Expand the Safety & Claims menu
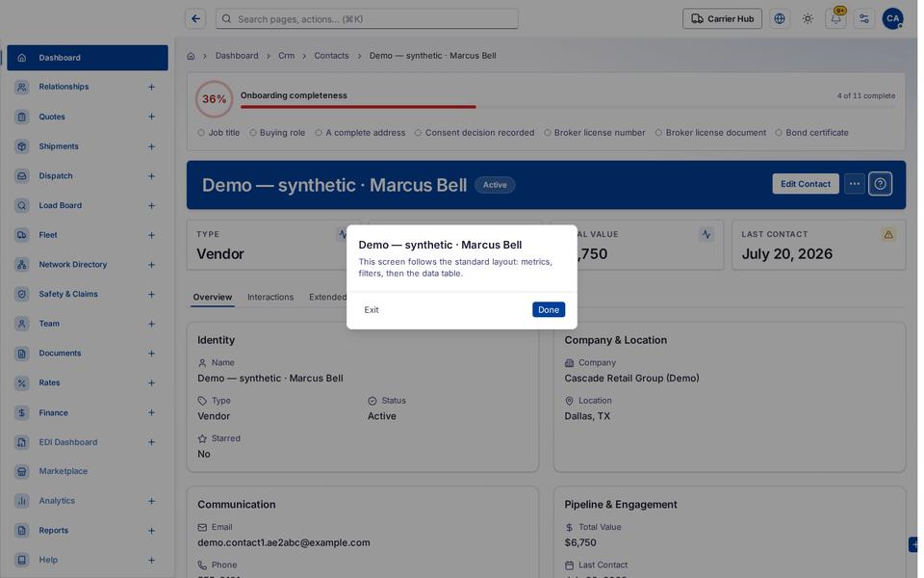The image size is (924, 578). coord(151,295)
